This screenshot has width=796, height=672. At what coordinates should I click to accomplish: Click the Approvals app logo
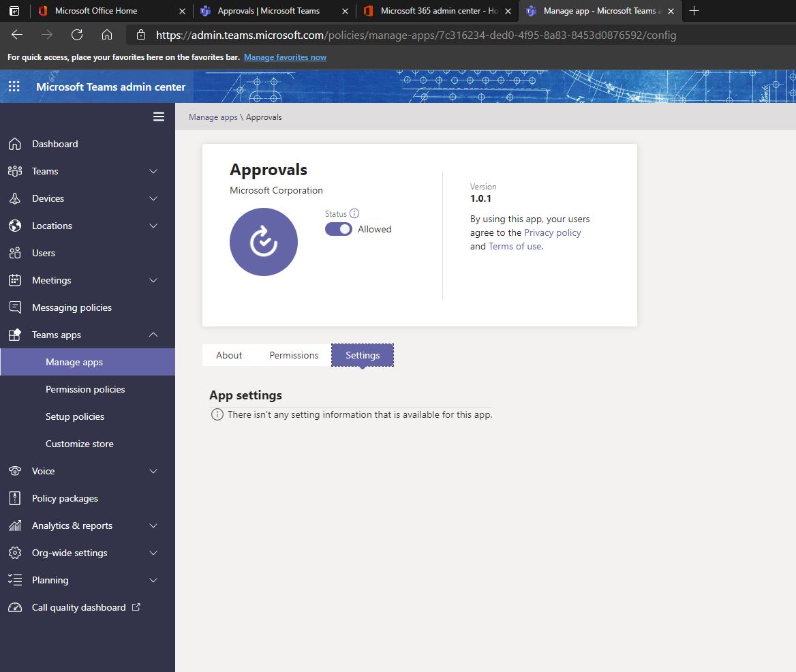coord(264,242)
